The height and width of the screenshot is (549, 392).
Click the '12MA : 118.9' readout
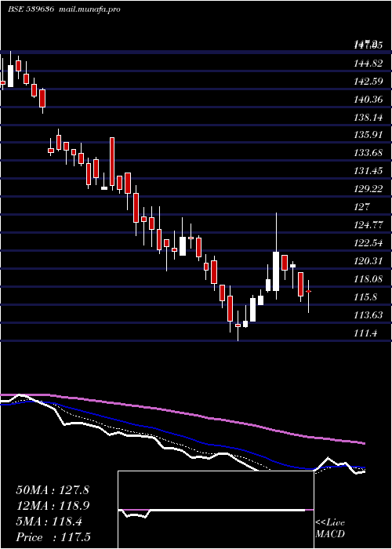point(53,506)
